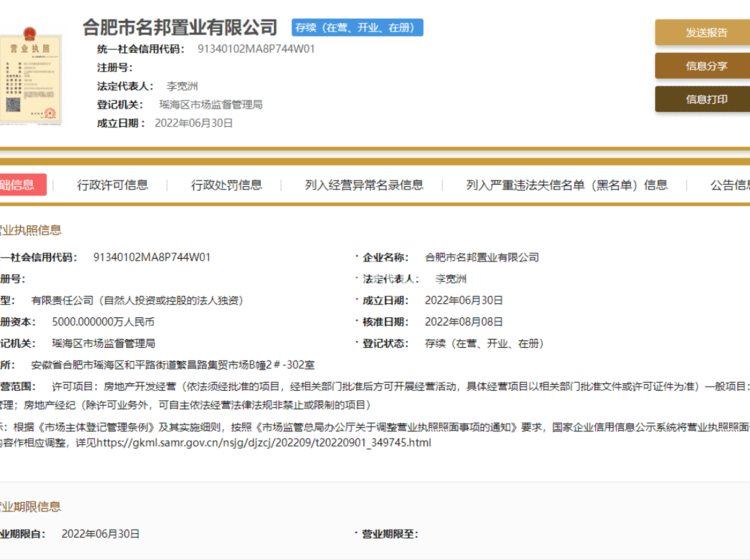The width and height of the screenshot is (750, 560).
Task: Open the 列入严重违法失信名单（黑名单）信息 tab
Action: pyautogui.click(x=567, y=185)
